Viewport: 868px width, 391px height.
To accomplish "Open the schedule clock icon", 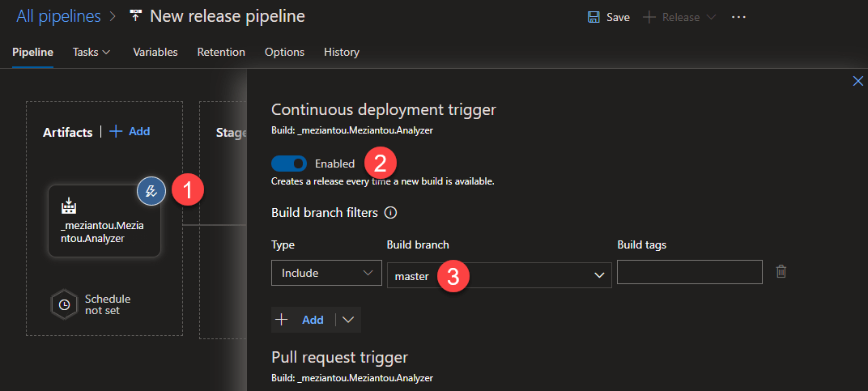I will [64, 304].
